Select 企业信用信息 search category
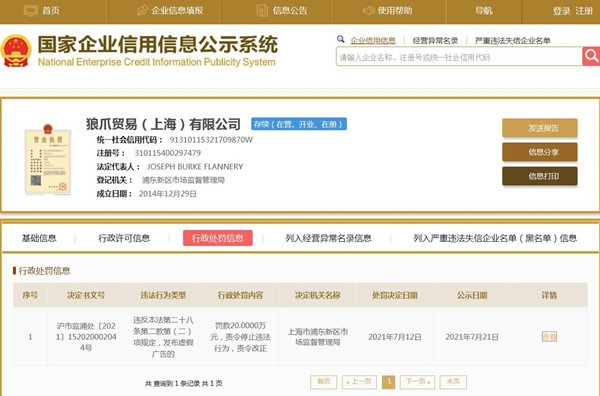Screen dimensions: 600x396 (x=373, y=41)
